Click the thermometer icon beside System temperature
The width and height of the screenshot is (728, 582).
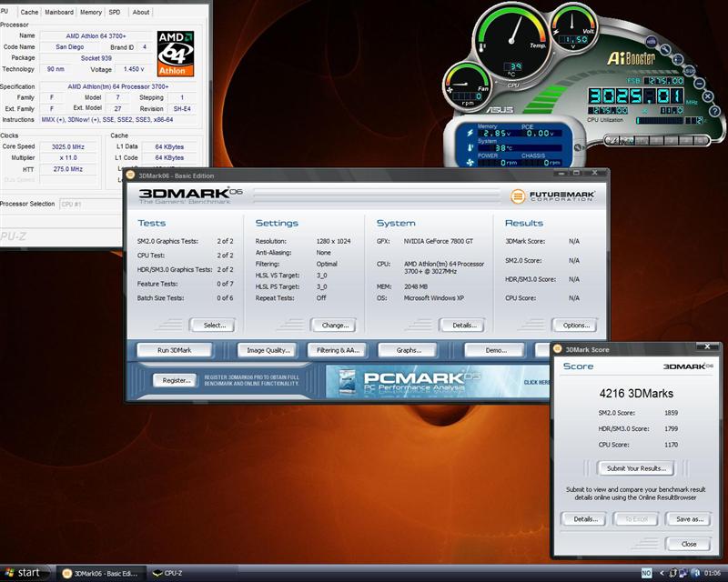pyautogui.click(x=470, y=147)
